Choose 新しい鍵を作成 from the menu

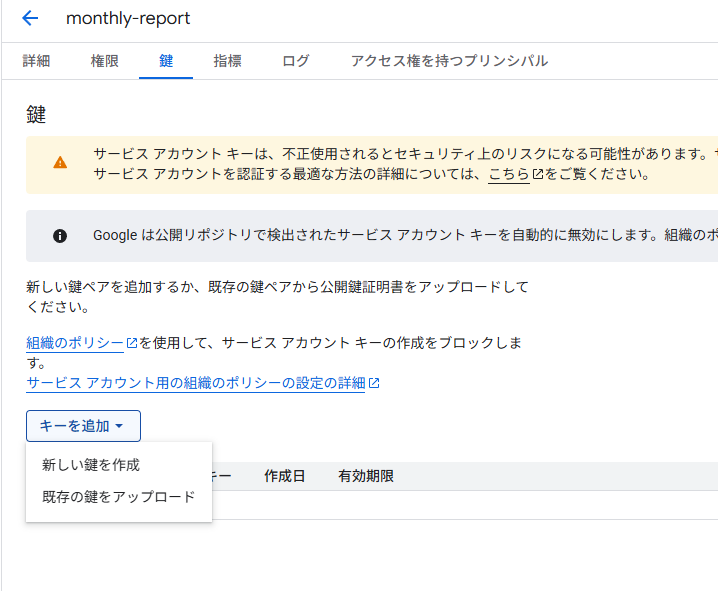coord(91,465)
